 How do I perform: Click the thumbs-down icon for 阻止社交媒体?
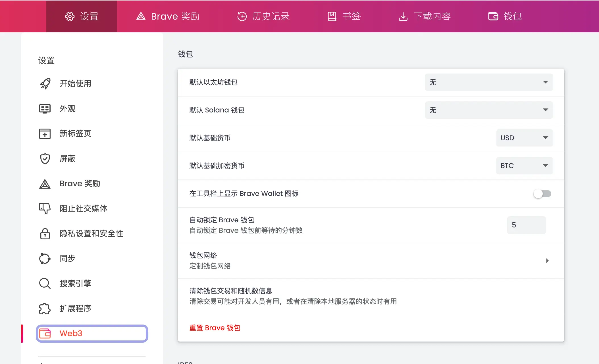[45, 208]
